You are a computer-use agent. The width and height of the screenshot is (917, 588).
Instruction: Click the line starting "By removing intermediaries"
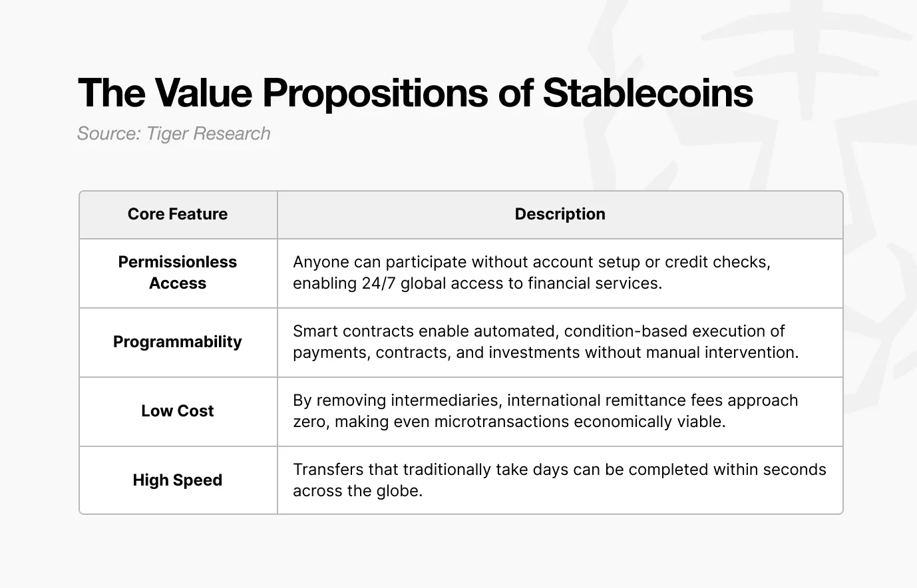[x=545, y=400]
